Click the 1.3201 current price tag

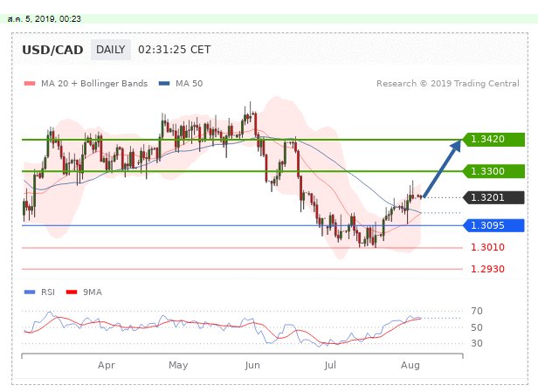point(493,197)
